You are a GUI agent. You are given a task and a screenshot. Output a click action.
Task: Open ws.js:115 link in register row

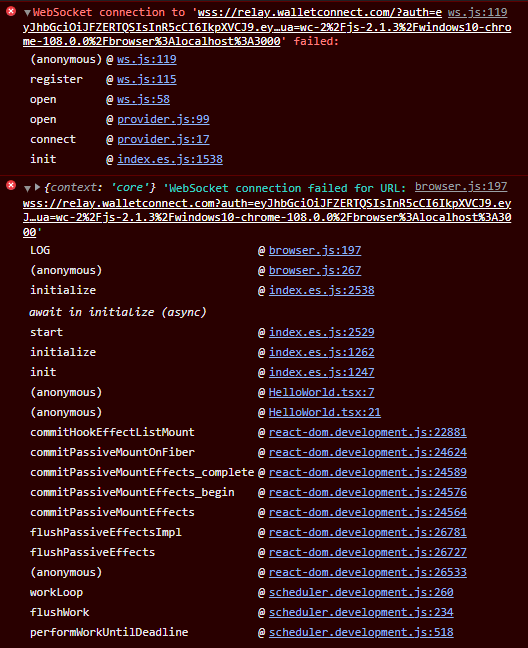coord(147,79)
